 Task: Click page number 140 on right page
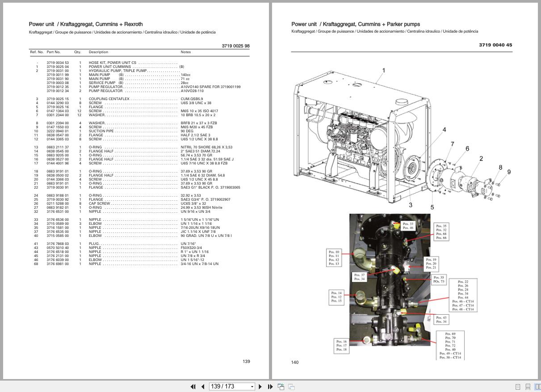pyautogui.click(x=295, y=362)
